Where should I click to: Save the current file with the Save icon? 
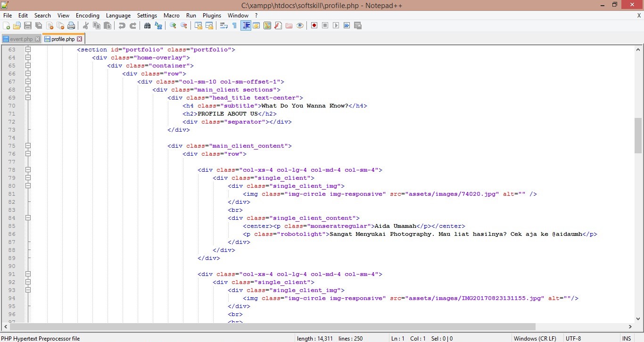click(28, 25)
